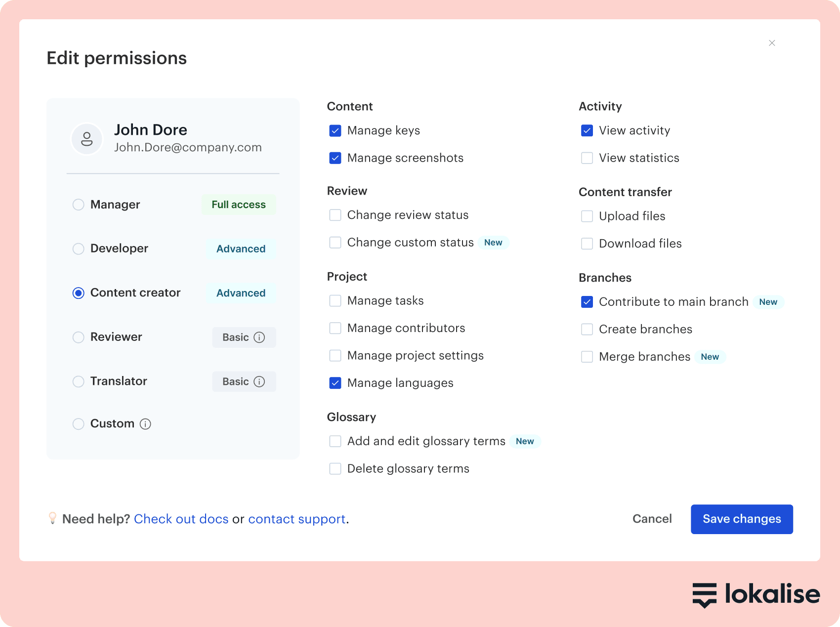Click the info icon next to Custom
Screen dimensions: 840x627
pyautogui.click(x=145, y=424)
